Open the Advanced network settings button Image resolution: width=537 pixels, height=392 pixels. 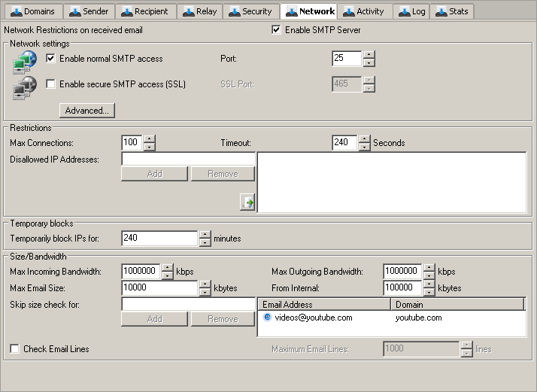[x=87, y=111]
